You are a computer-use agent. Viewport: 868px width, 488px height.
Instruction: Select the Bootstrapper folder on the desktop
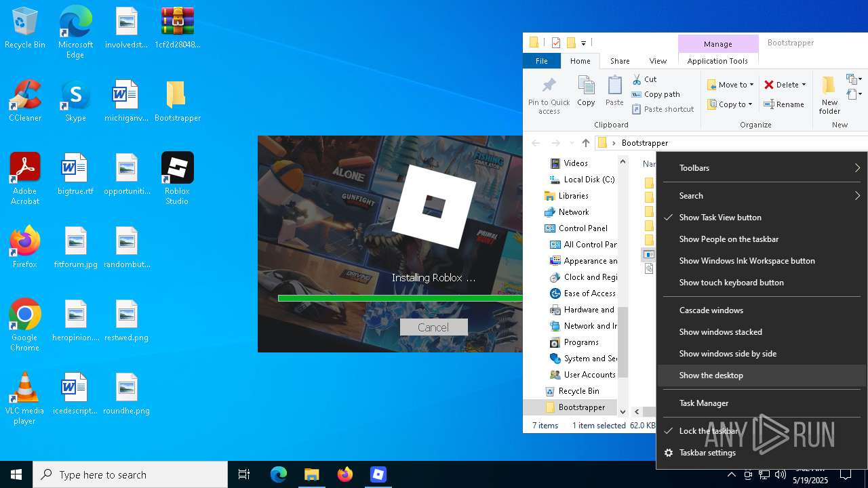coord(177,102)
